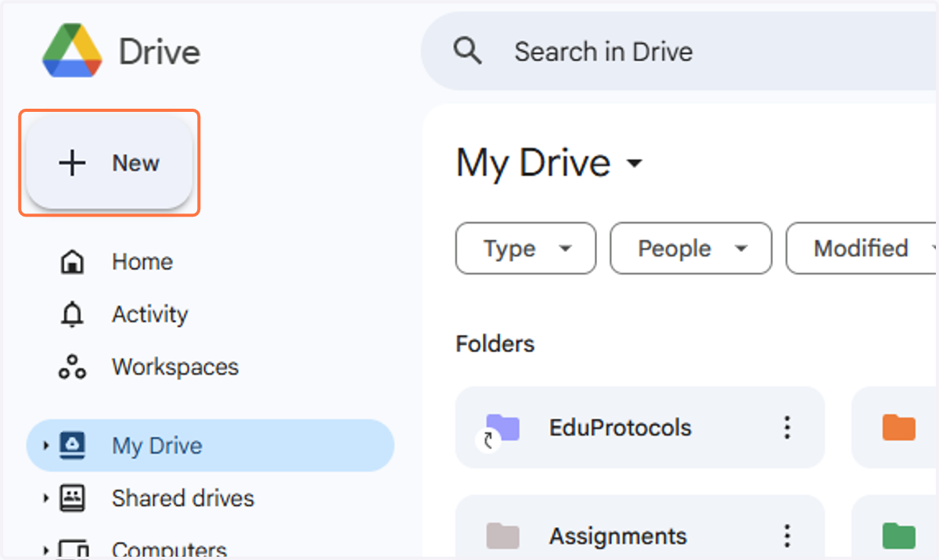
Task: Click the Google Drive logo
Action: (72, 52)
